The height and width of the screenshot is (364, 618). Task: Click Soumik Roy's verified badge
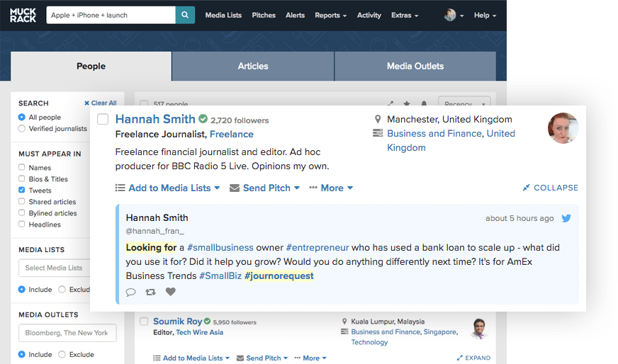pyautogui.click(x=208, y=321)
